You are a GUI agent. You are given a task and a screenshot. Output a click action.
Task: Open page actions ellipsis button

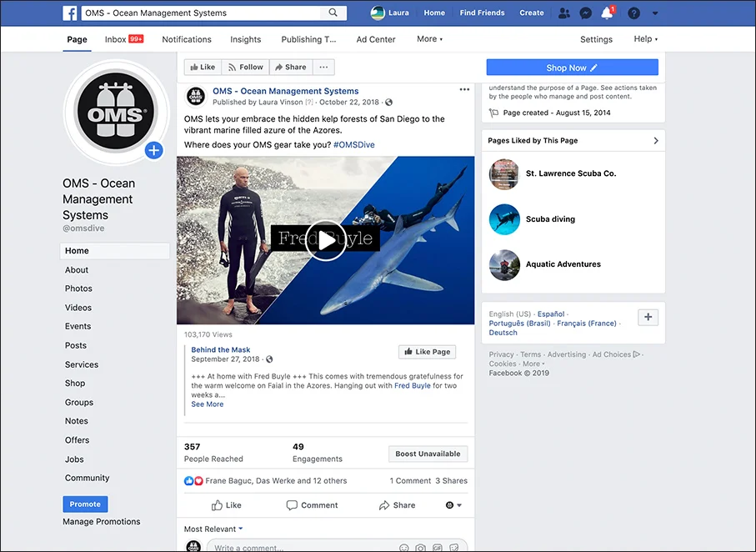point(323,67)
